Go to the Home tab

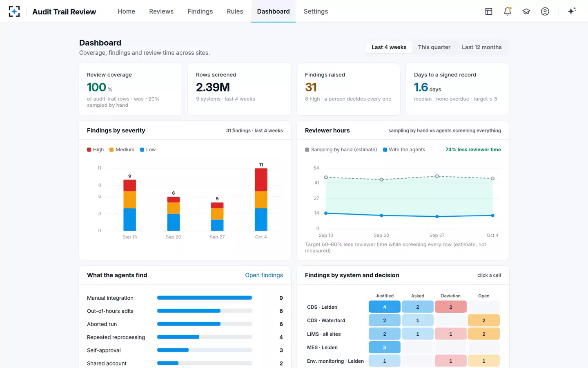pyautogui.click(x=127, y=11)
